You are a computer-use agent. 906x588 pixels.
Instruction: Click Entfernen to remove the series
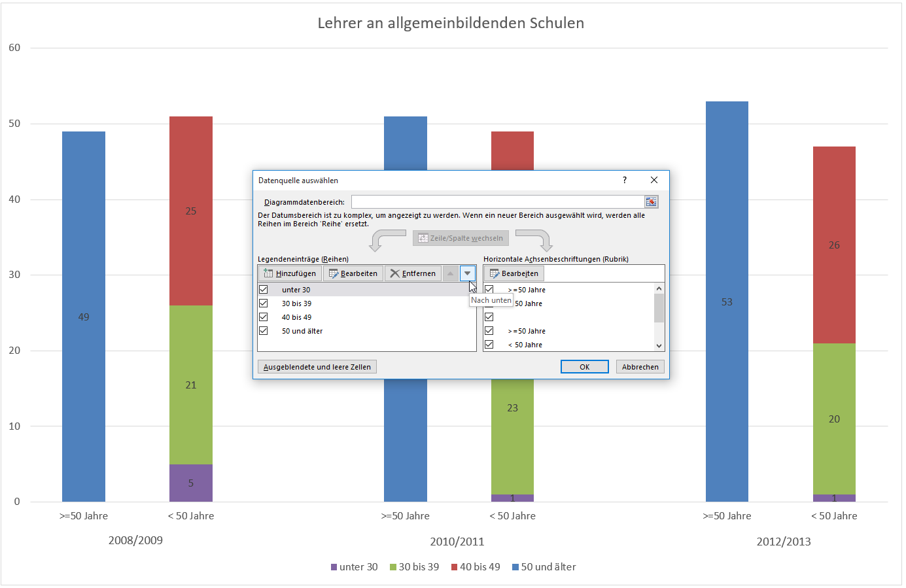(x=413, y=273)
